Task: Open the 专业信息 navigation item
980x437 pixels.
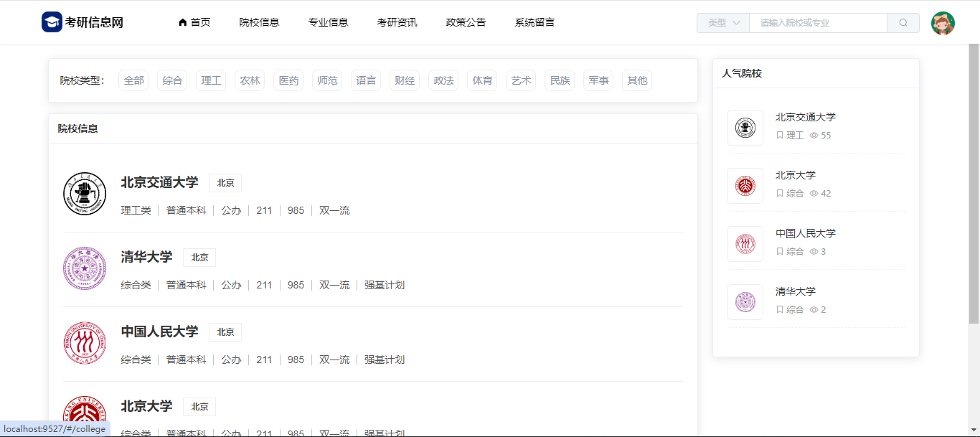Action: 328,22
